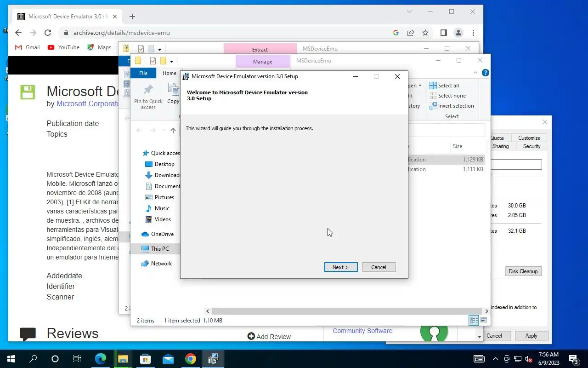The image size is (588, 368).
Task: Switch to the Customize properties tab
Action: (x=529, y=138)
